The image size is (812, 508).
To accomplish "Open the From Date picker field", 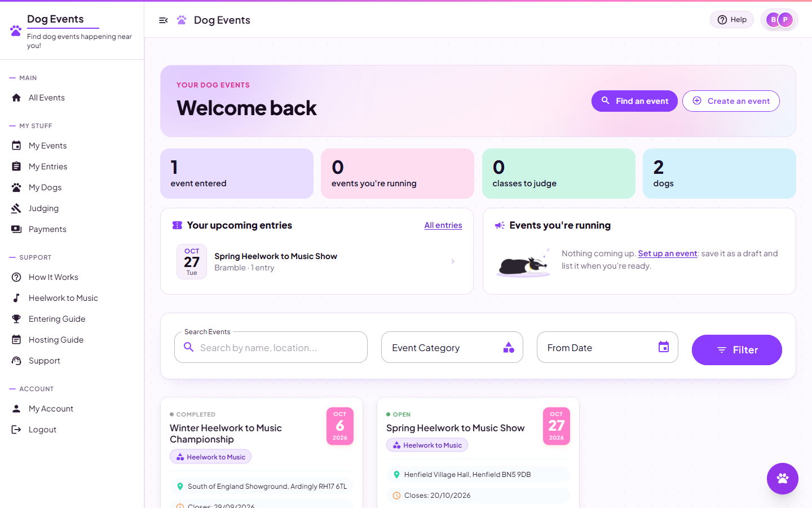I will click(607, 347).
